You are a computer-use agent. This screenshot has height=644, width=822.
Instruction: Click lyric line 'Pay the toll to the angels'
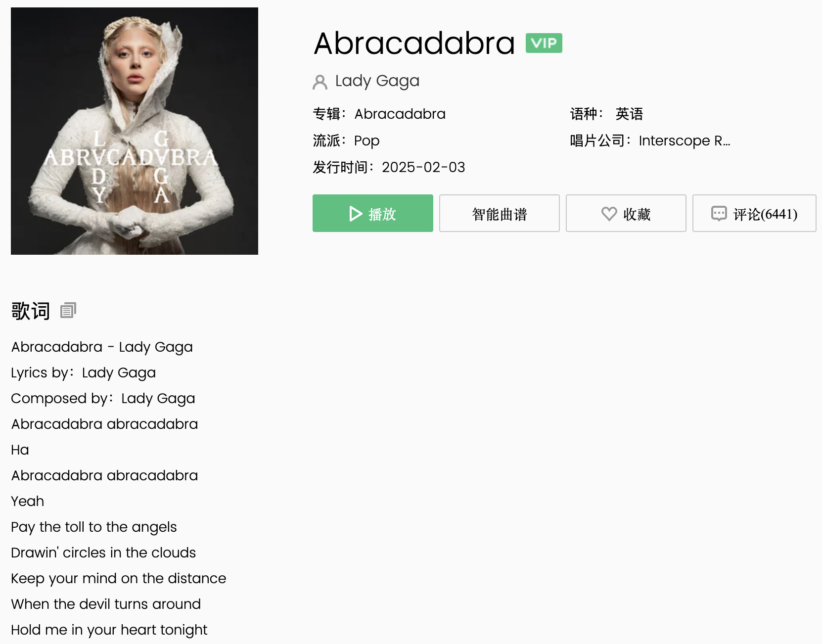(x=94, y=527)
